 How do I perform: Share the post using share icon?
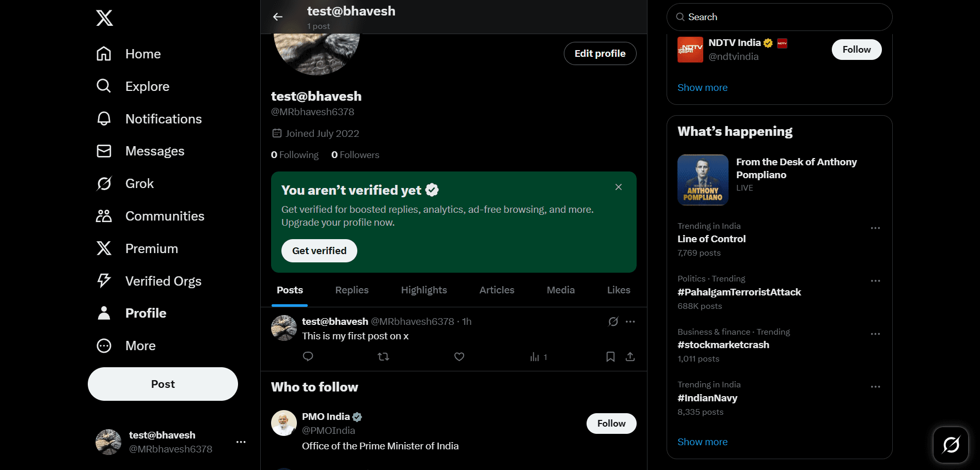630,357
